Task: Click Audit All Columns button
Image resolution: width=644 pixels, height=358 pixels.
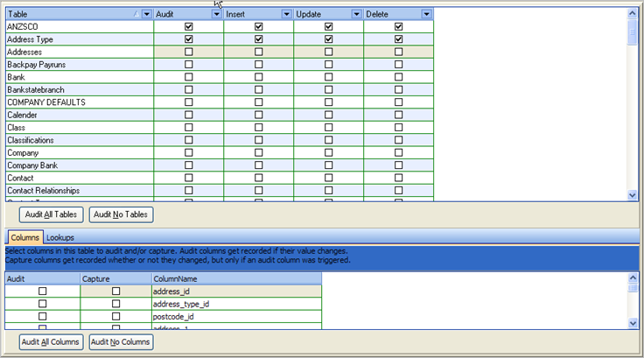Action: pos(51,342)
